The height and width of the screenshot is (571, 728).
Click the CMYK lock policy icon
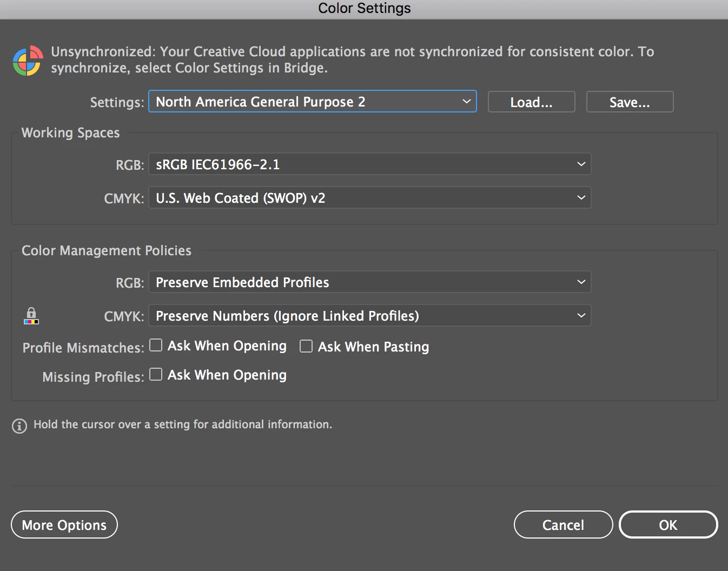coord(31,316)
